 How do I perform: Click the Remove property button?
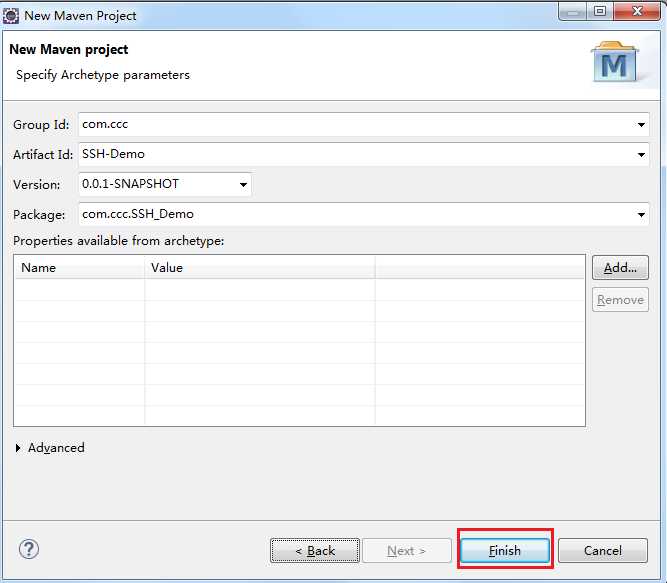coord(620,300)
